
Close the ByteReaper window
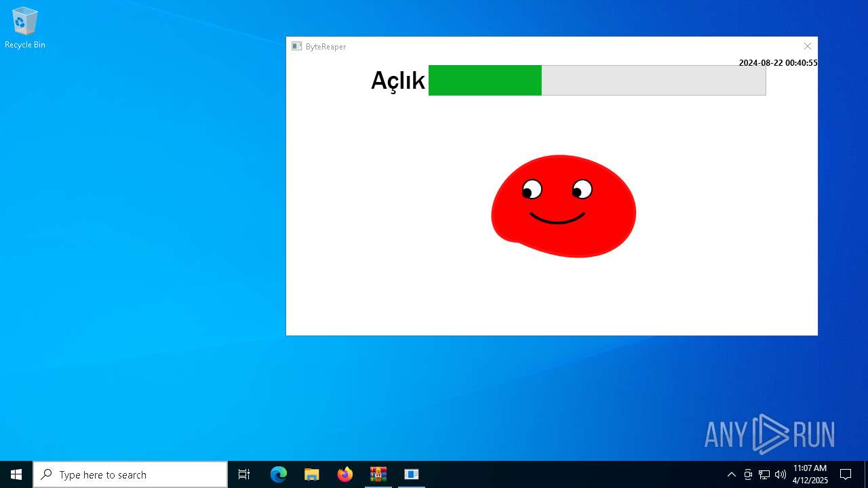click(807, 46)
